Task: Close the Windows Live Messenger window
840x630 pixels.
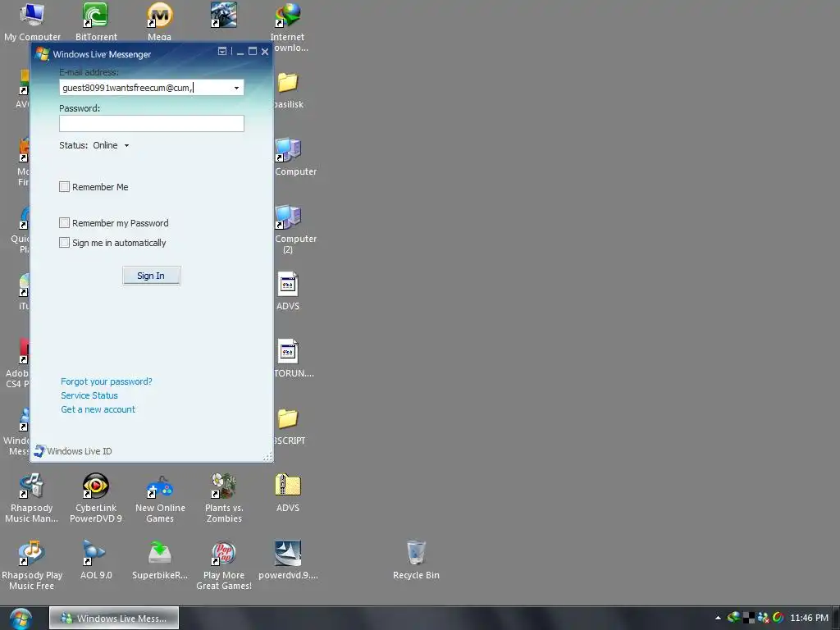Action: (x=265, y=52)
